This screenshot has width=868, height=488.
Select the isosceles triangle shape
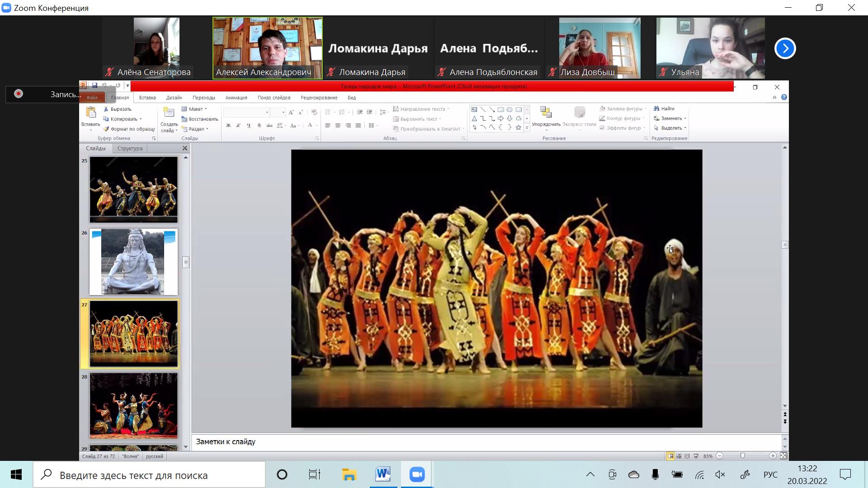point(474,119)
